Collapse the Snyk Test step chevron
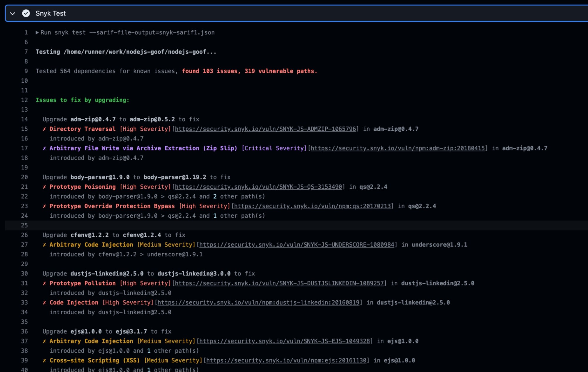588x372 pixels. [x=12, y=14]
